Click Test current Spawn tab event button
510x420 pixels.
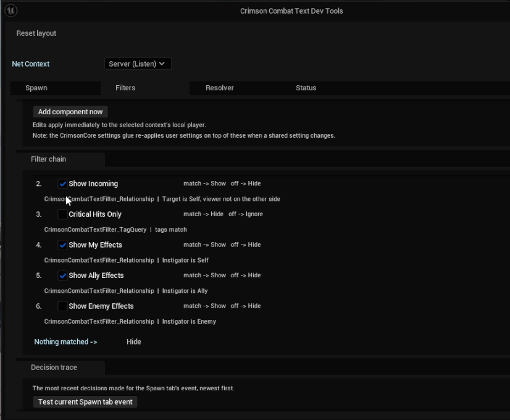(85, 402)
